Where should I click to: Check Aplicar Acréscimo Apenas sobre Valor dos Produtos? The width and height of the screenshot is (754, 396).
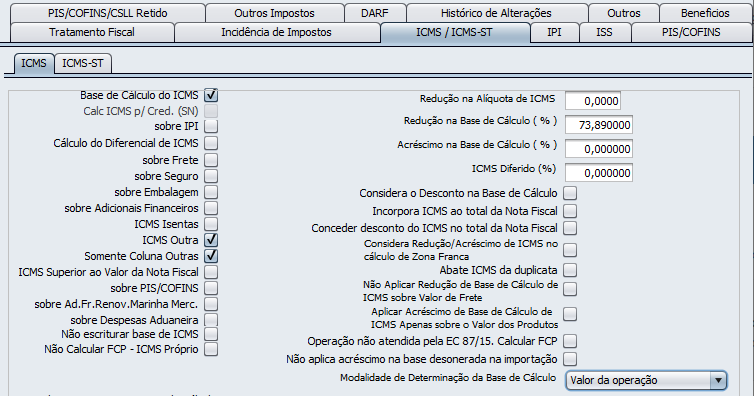pos(570,314)
